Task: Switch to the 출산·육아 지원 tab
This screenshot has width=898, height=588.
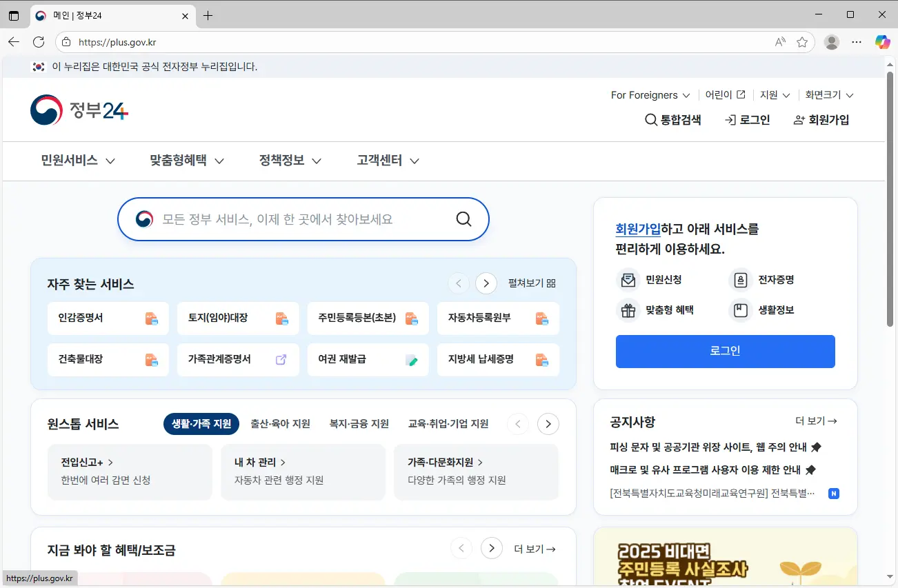Action: 281,423
